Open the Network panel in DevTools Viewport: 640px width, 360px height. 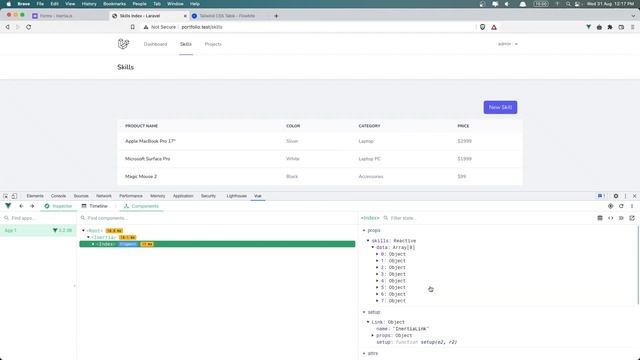[104, 196]
